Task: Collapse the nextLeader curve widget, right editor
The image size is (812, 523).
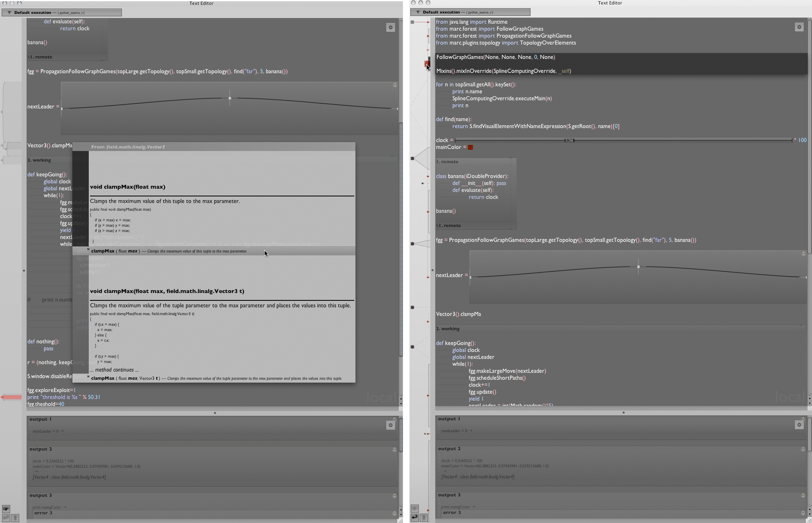Action: pyautogui.click(x=803, y=254)
